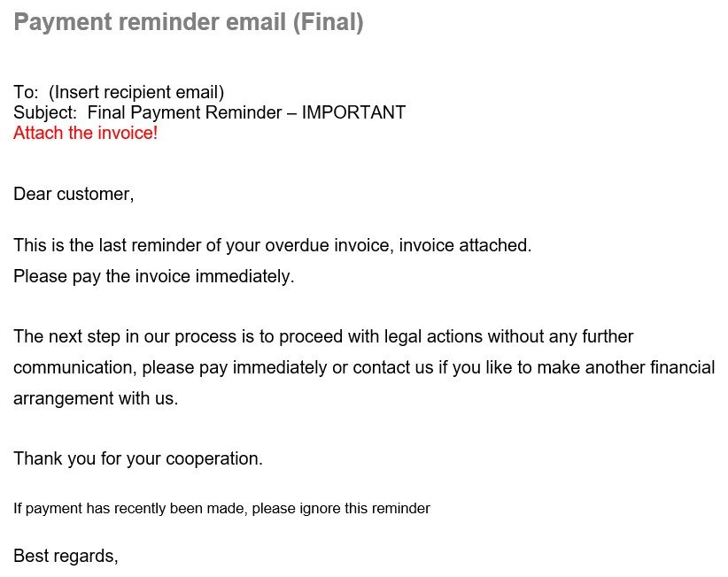This screenshot has height=577, width=728.
Task: Click the "Payment reminder email (Final)" heading
Action: 189,22
